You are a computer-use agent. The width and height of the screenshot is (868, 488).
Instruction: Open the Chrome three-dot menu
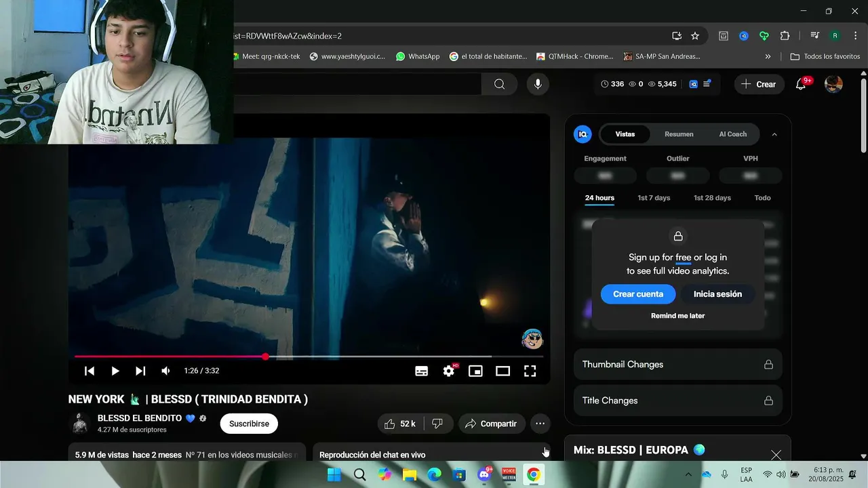856,36
